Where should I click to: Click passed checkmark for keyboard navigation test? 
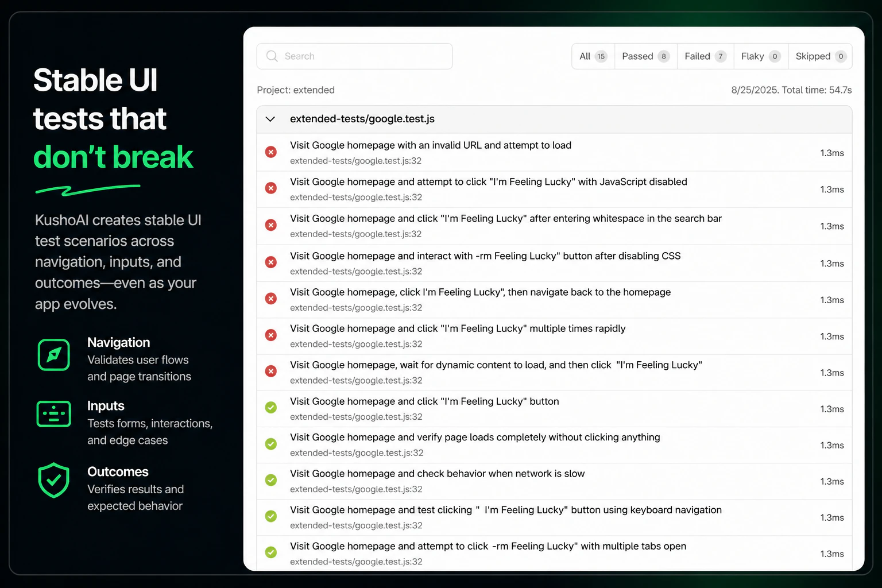(x=271, y=516)
